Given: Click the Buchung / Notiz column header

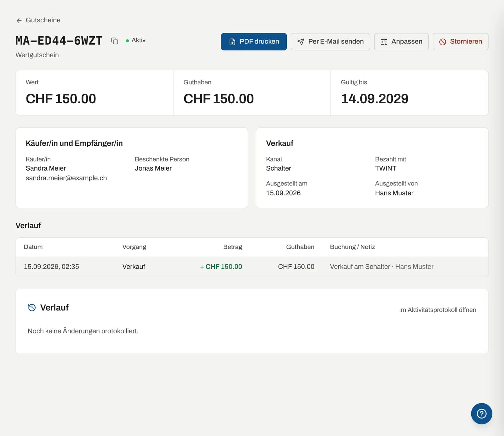Looking at the screenshot, I should tap(352, 247).
